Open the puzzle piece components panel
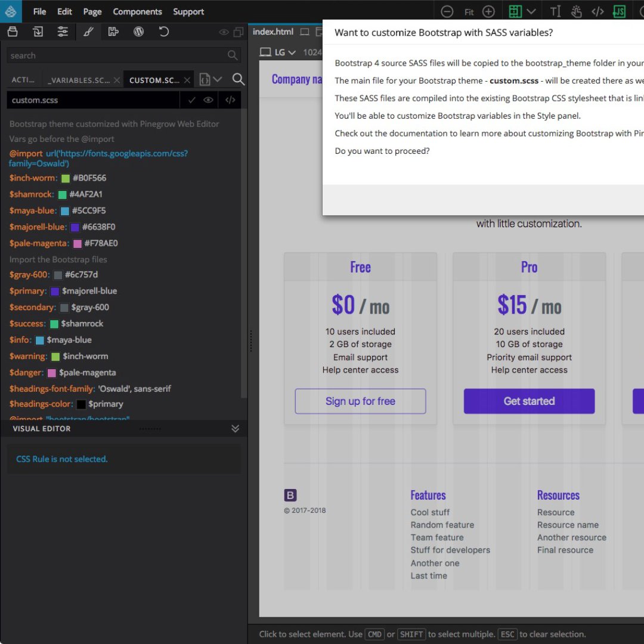 coord(113,32)
